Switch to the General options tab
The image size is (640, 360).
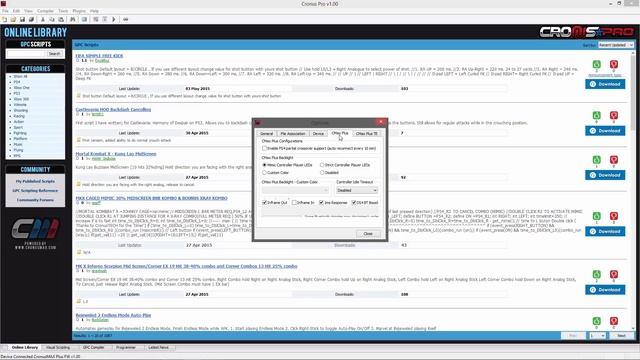(x=266, y=133)
